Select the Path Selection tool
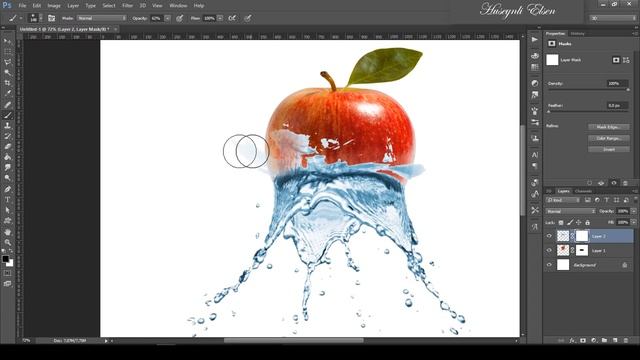Screen dimensions: 640x360 click(x=7, y=210)
